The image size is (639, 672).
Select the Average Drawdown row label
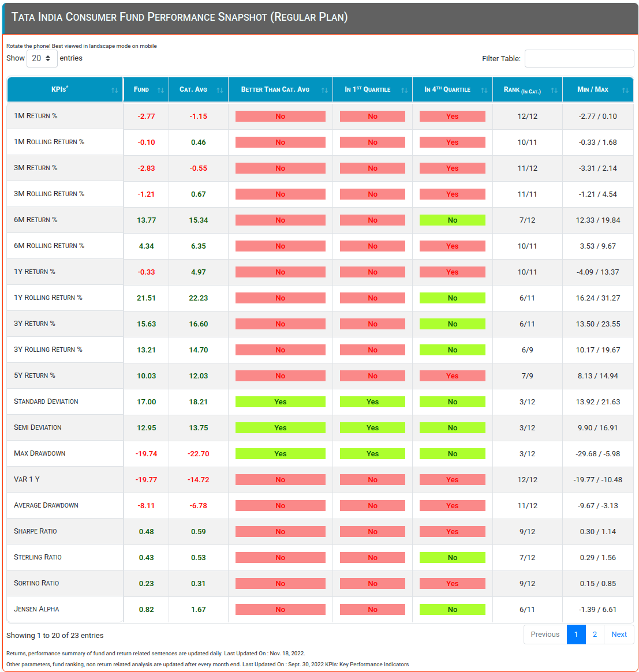(x=46, y=505)
